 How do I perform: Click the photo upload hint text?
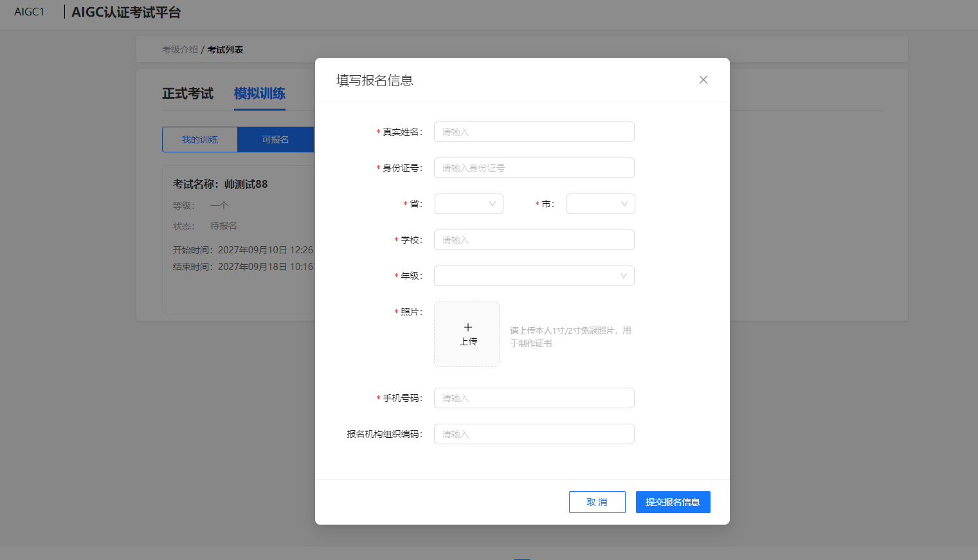tap(571, 337)
